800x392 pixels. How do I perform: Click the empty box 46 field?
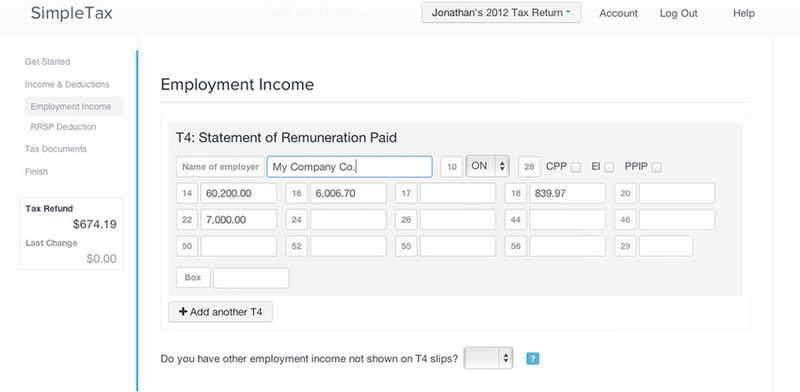coord(677,219)
